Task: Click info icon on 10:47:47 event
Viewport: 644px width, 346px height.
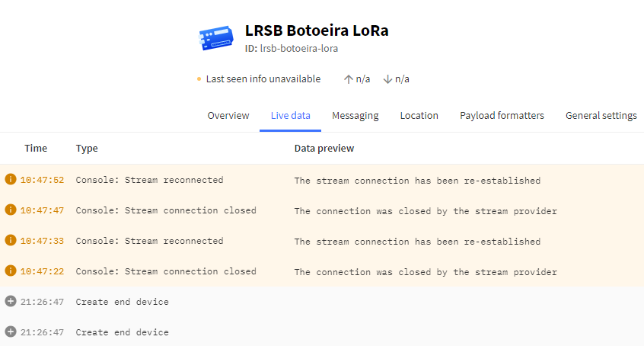Action: pos(11,210)
